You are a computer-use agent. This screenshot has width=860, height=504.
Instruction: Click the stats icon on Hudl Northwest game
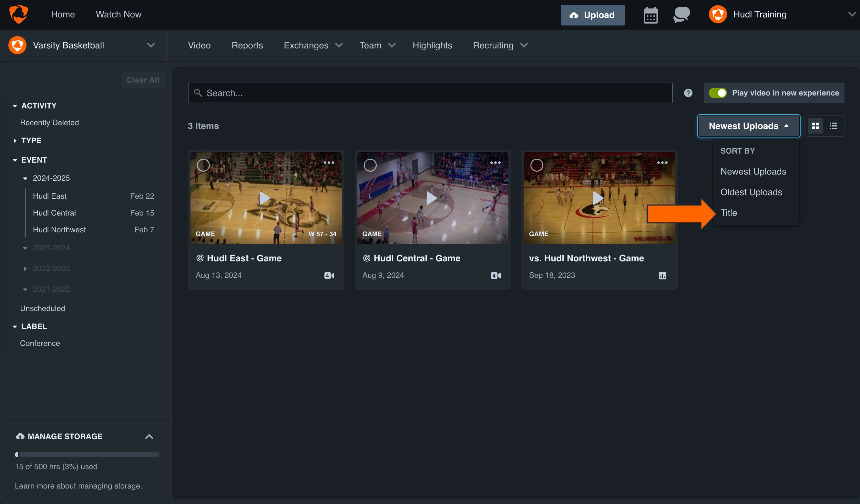(x=662, y=275)
